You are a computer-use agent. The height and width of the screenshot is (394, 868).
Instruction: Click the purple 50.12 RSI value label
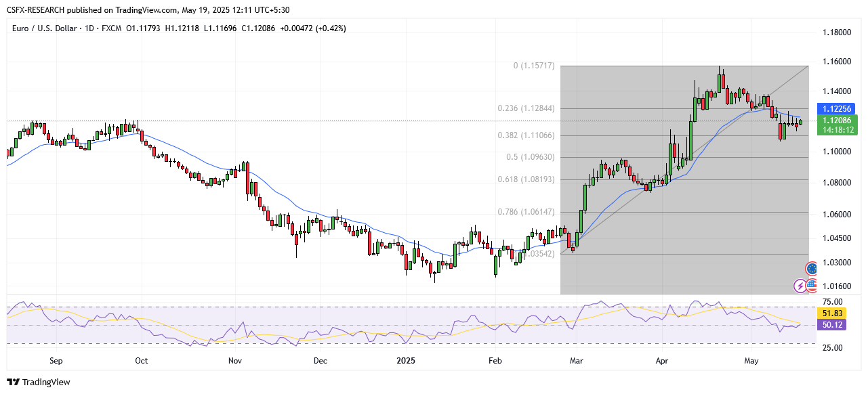831,325
